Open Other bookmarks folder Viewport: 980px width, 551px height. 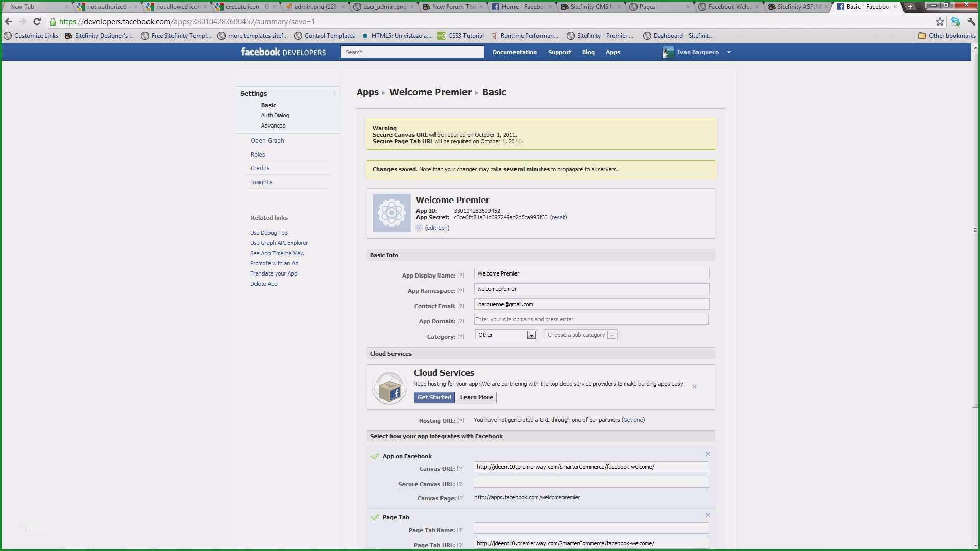click(947, 36)
